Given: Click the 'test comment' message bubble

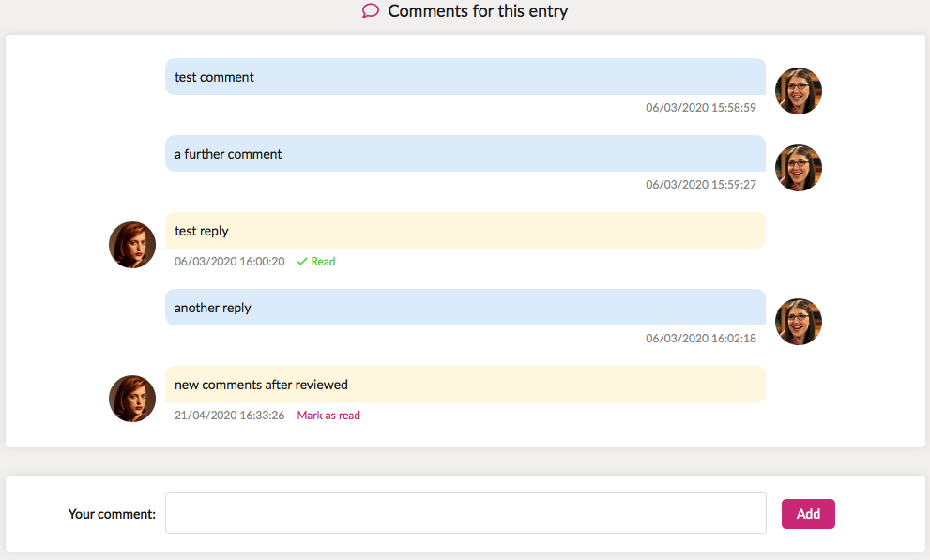Looking at the screenshot, I should (x=465, y=77).
